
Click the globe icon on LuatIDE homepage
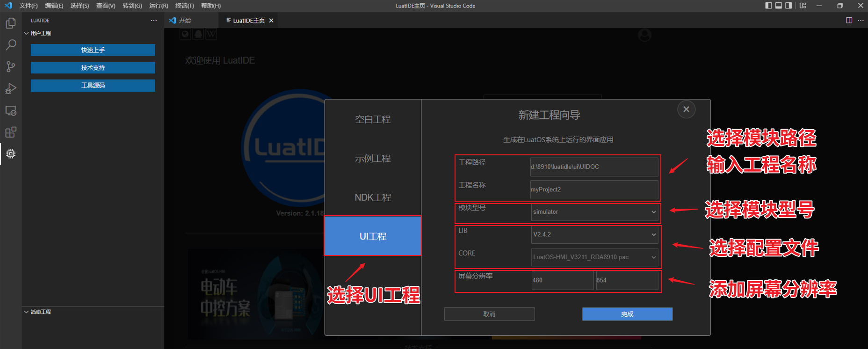[x=185, y=34]
